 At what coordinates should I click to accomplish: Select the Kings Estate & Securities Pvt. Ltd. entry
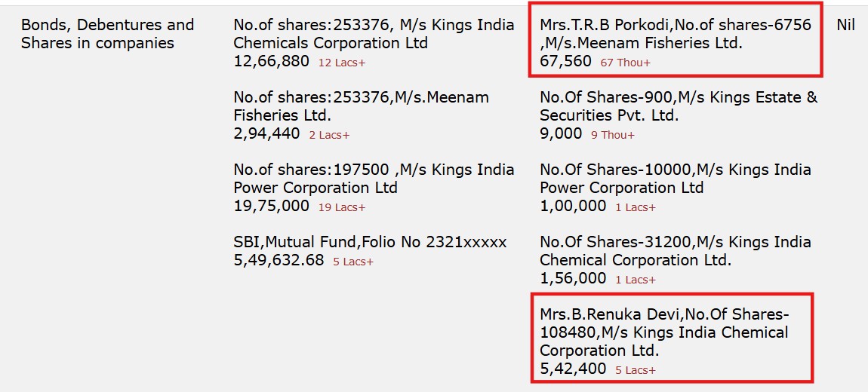678,106
